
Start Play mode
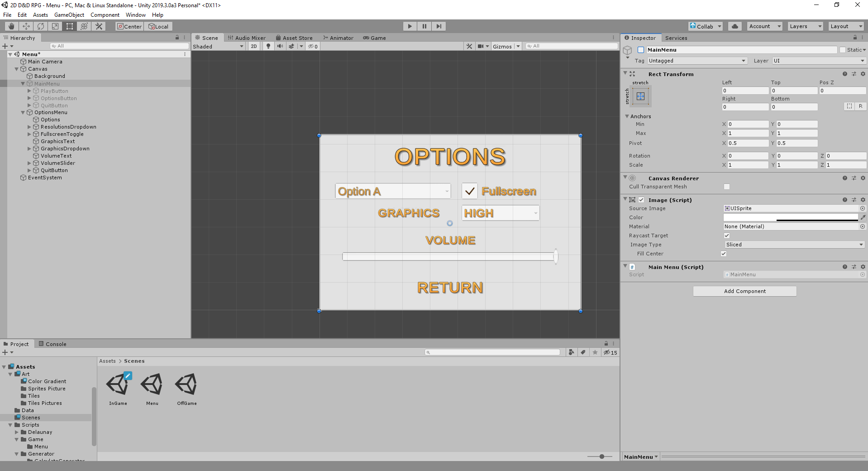pyautogui.click(x=410, y=26)
